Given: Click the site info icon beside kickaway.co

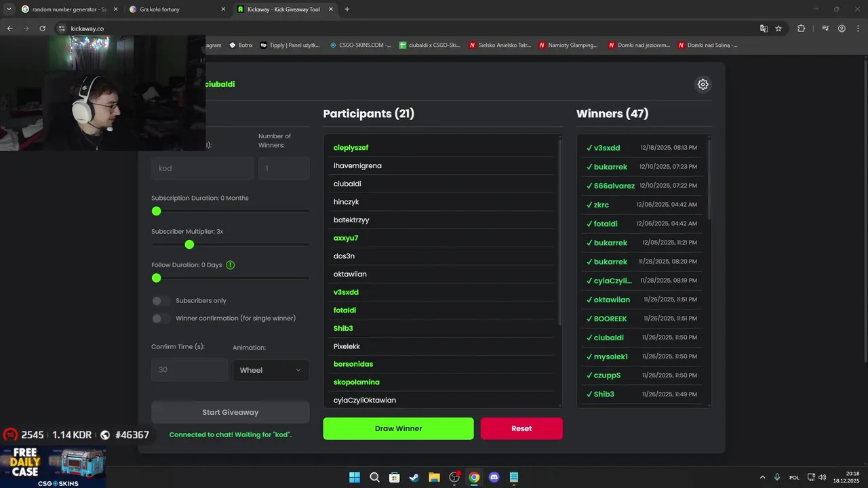Looking at the screenshot, I should tap(62, 28).
